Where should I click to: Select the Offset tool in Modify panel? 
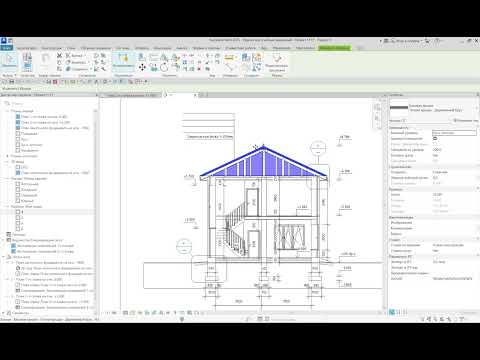click(153, 57)
